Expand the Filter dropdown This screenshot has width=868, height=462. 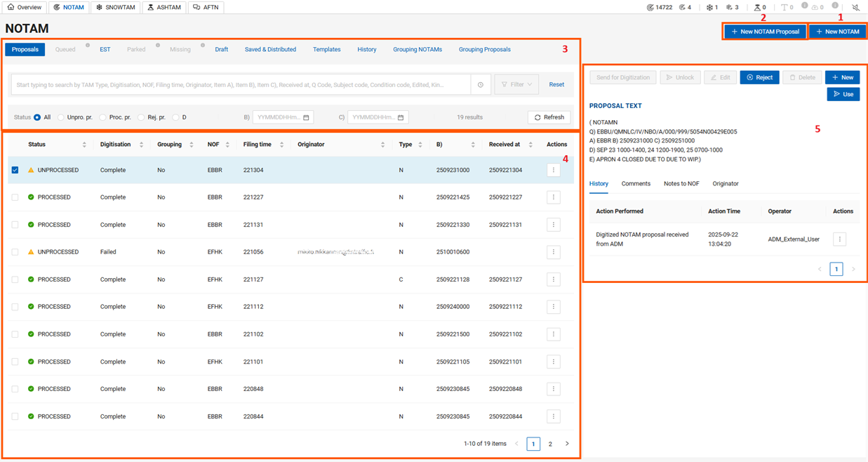tap(516, 84)
